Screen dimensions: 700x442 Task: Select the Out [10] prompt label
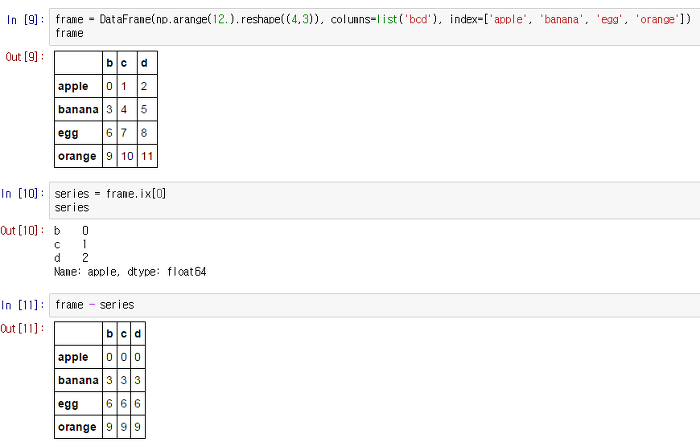point(22,231)
